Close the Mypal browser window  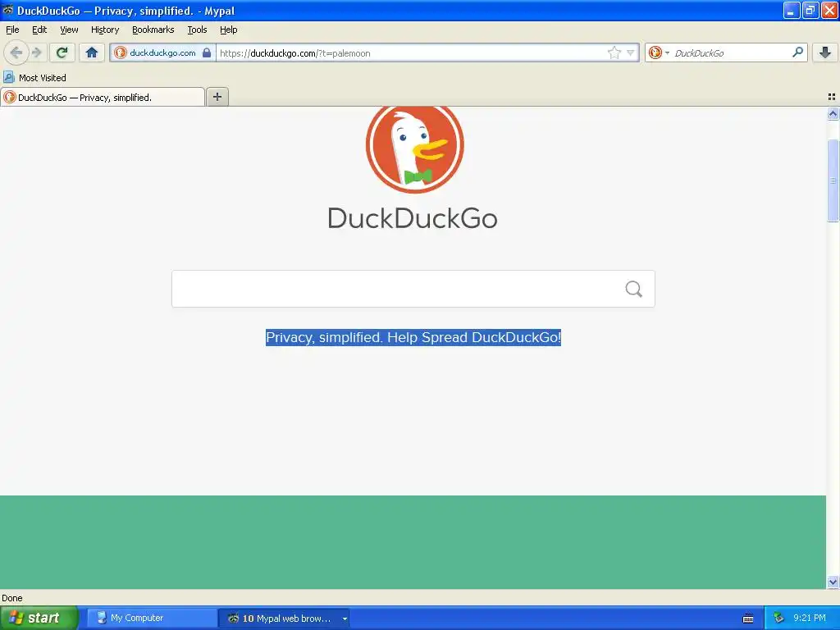(x=829, y=10)
